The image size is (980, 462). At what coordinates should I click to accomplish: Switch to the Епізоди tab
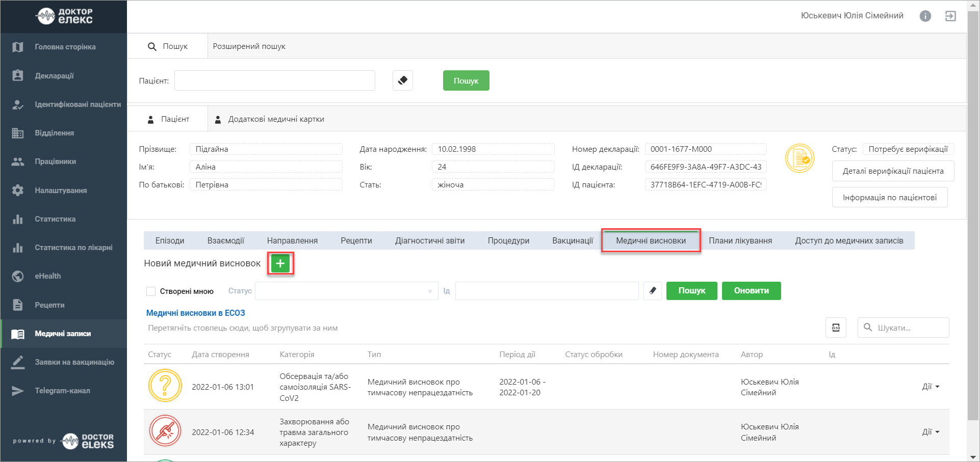(x=170, y=240)
